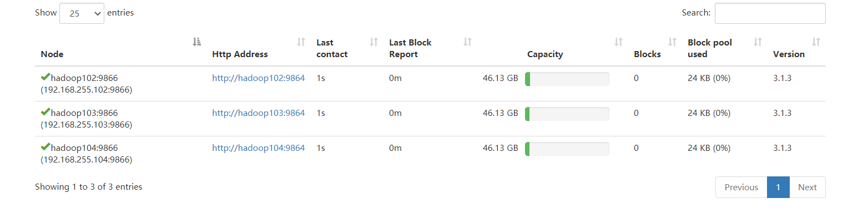Open http://hadoop102:9864 link
The image size is (868, 213).
point(259,78)
